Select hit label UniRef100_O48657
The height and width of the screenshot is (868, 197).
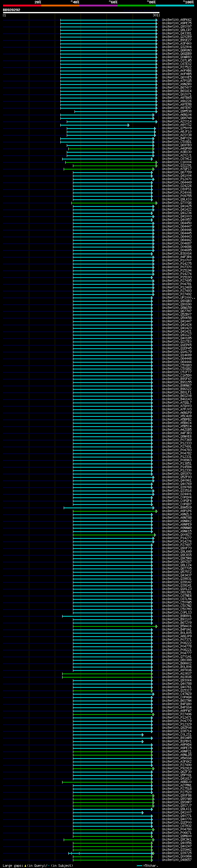point(177,860)
